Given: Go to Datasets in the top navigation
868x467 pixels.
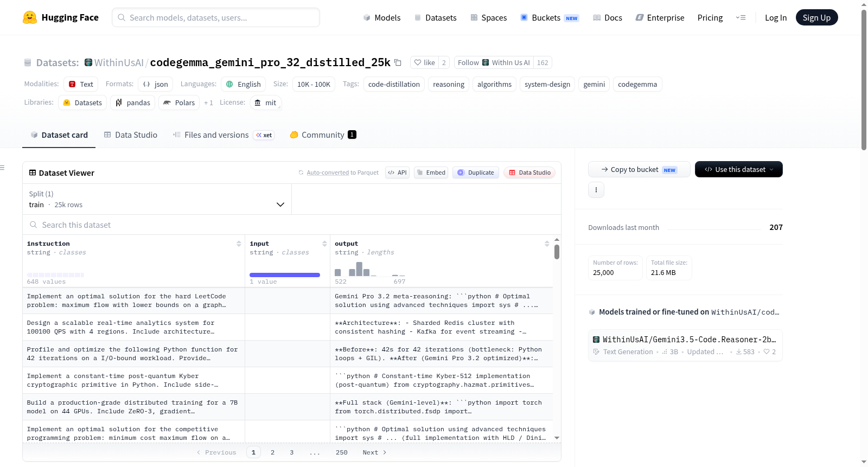Looking at the screenshot, I should click(x=435, y=18).
